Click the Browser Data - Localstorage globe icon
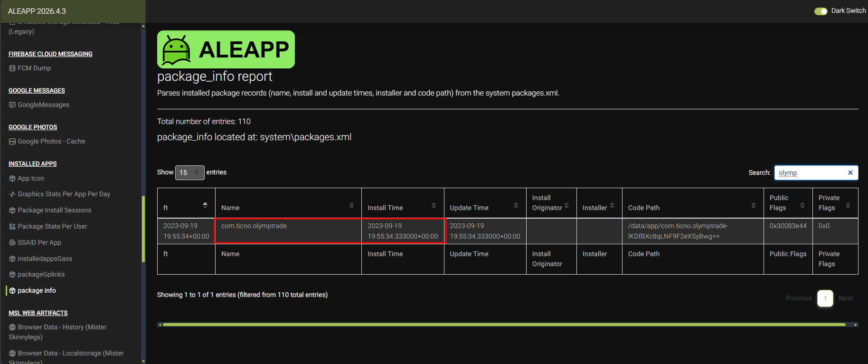 point(12,353)
